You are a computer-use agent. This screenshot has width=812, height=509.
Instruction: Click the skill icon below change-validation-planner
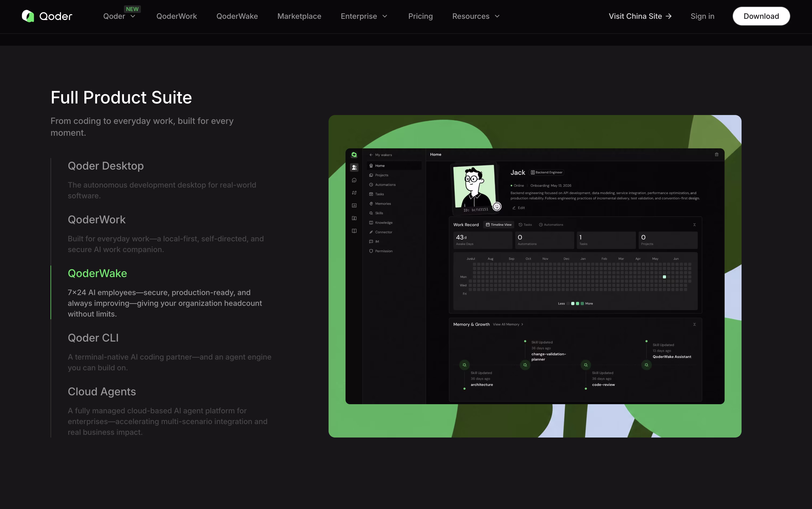(525, 365)
